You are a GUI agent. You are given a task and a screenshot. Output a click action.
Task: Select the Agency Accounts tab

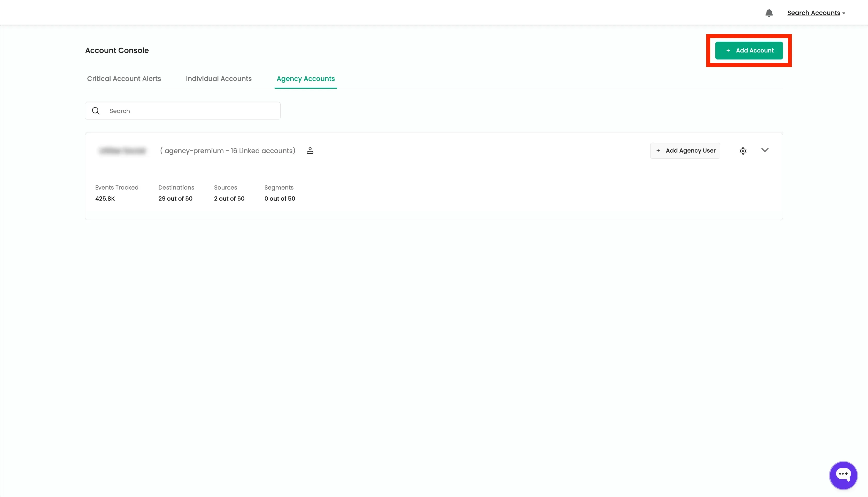[x=305, y=79]
